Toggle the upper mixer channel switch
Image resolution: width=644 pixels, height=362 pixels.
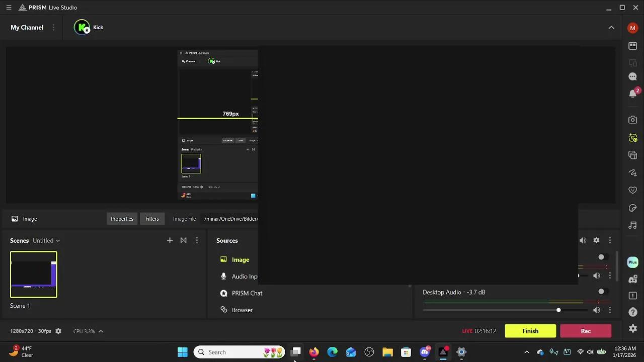pos(601,257)
